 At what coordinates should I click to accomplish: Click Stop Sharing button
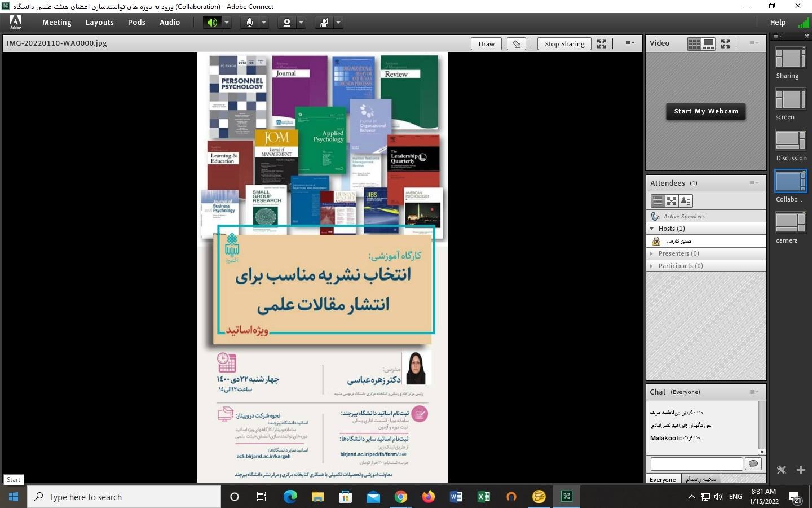tap(564, 43)
